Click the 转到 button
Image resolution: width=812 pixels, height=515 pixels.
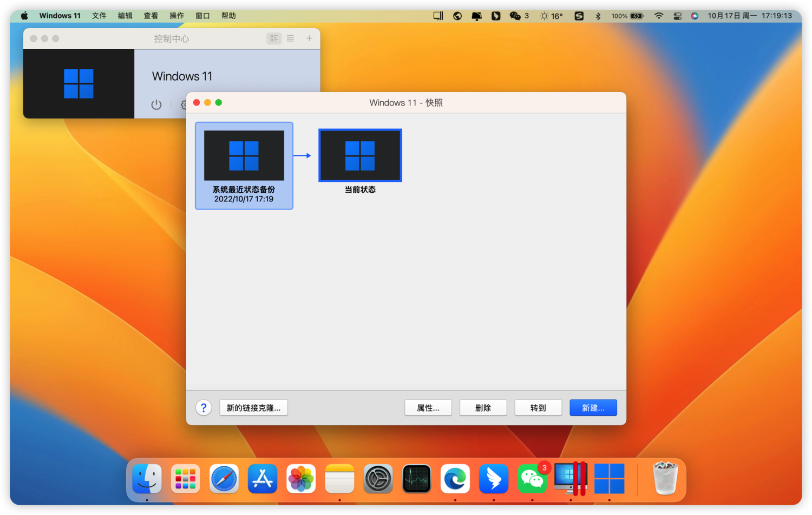pos(538,408)
